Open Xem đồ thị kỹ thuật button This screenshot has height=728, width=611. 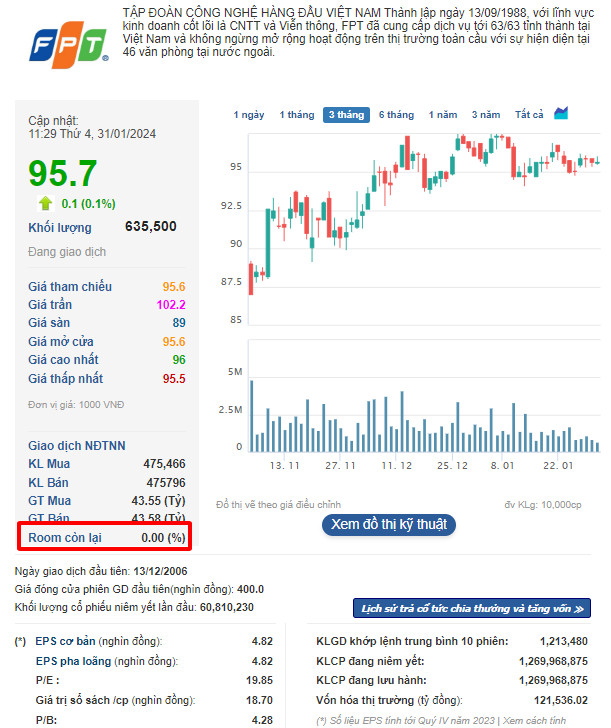coord(389,525)
